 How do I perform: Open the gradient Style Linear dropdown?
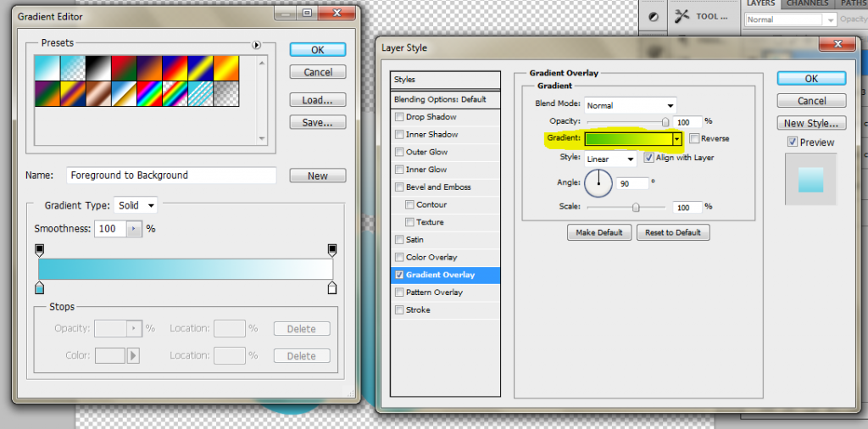[x=609, y=159]
